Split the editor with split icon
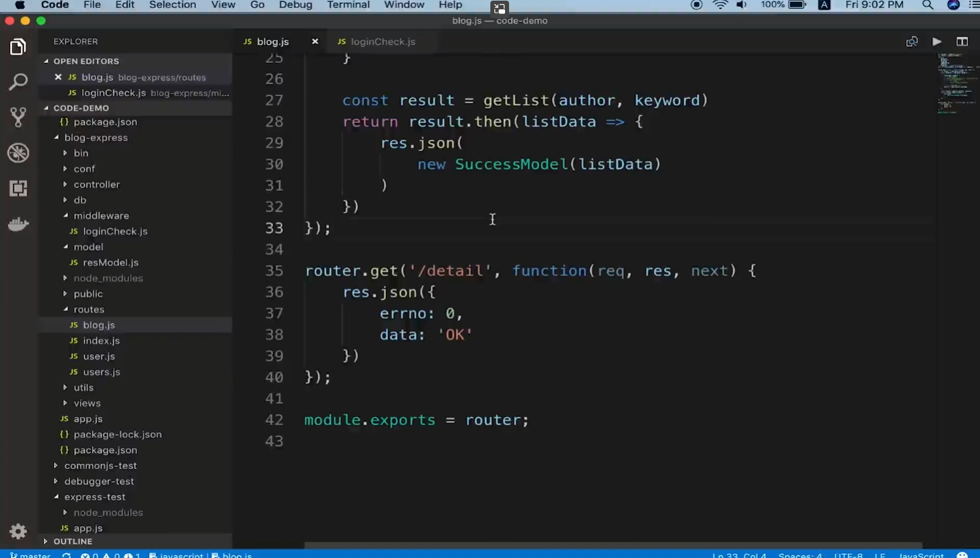This screenshot has height=558, width=980. point(962,41)
